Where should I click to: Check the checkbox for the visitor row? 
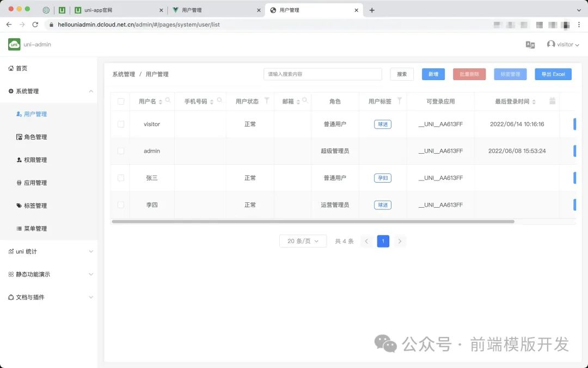[x=121, y=124]
